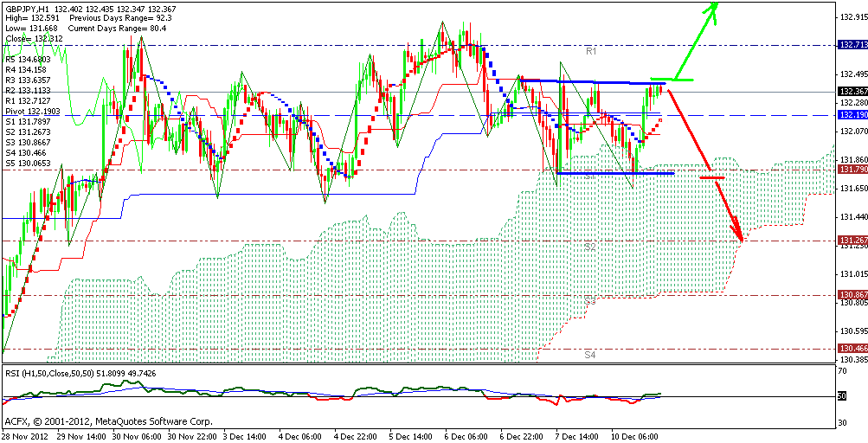Click the 132.190 pivot price tag

[852, 114]
